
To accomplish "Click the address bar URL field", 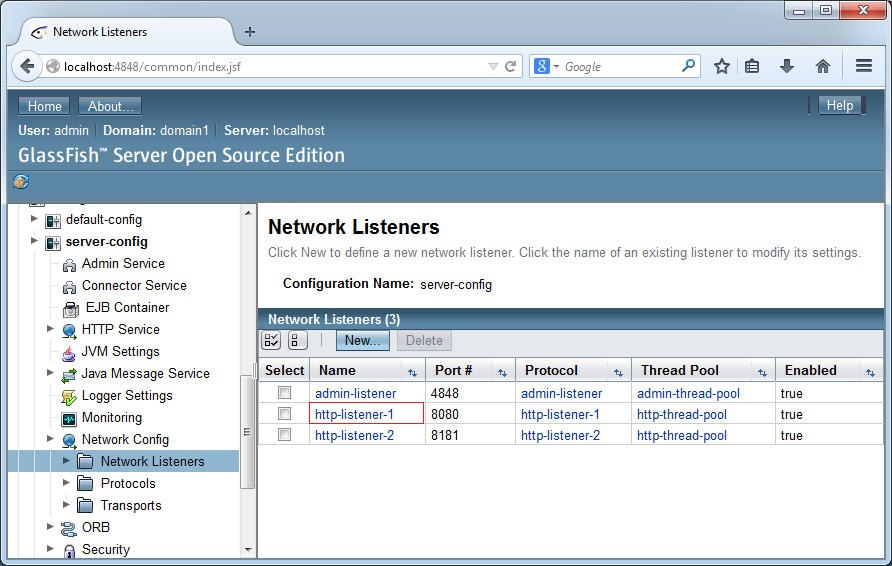I will point(273,67).
